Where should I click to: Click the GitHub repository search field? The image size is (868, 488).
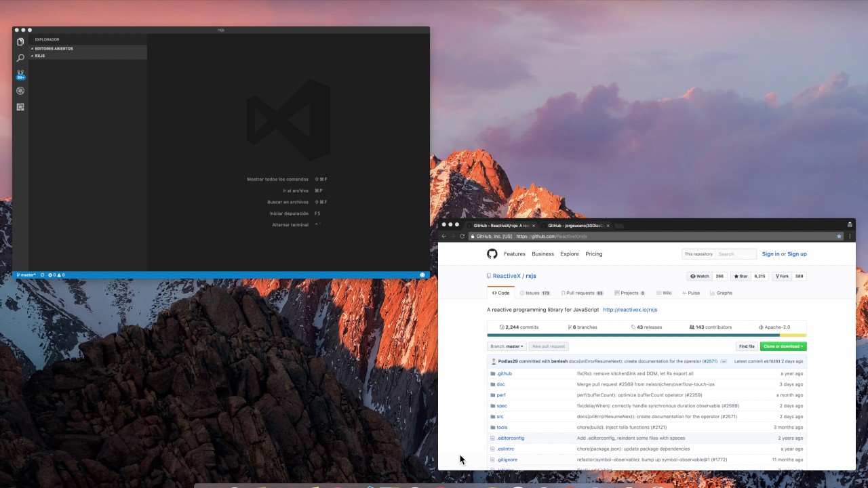click(736, 254)
